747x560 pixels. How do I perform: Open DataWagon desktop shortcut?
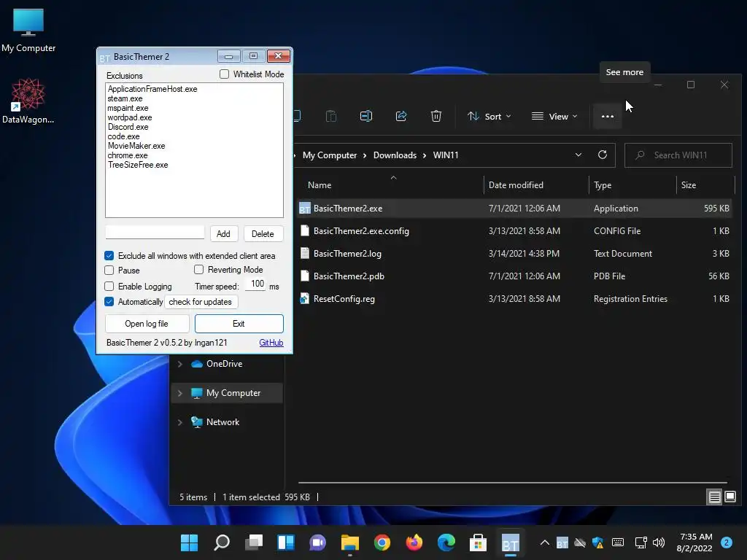pos(28,101)
